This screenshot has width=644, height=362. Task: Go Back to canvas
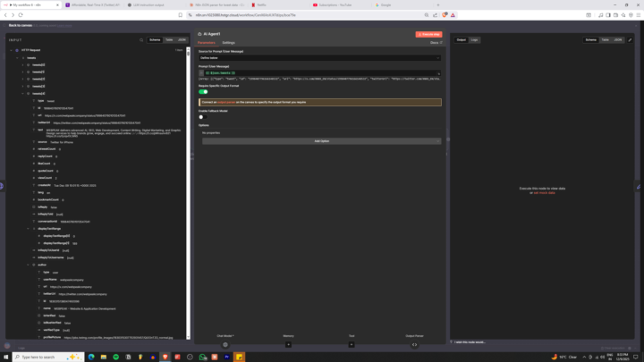pos(20,25)
